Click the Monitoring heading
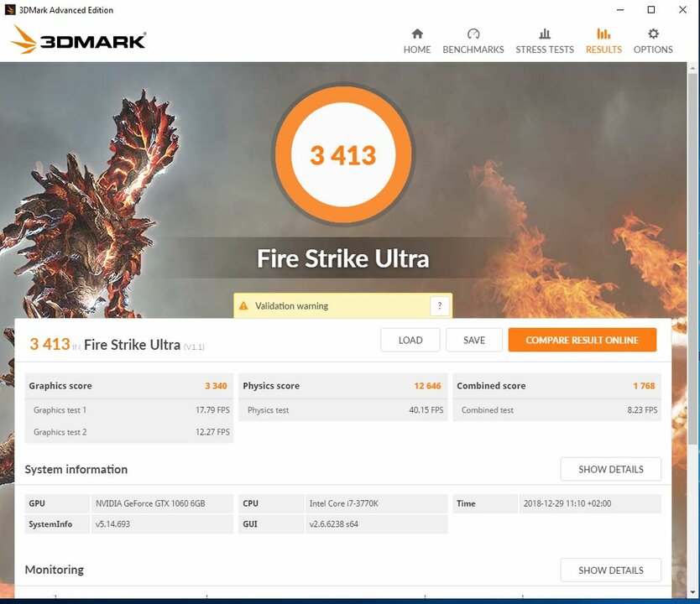Viewport: 700px width, 604px height. [x=54, y=570]
